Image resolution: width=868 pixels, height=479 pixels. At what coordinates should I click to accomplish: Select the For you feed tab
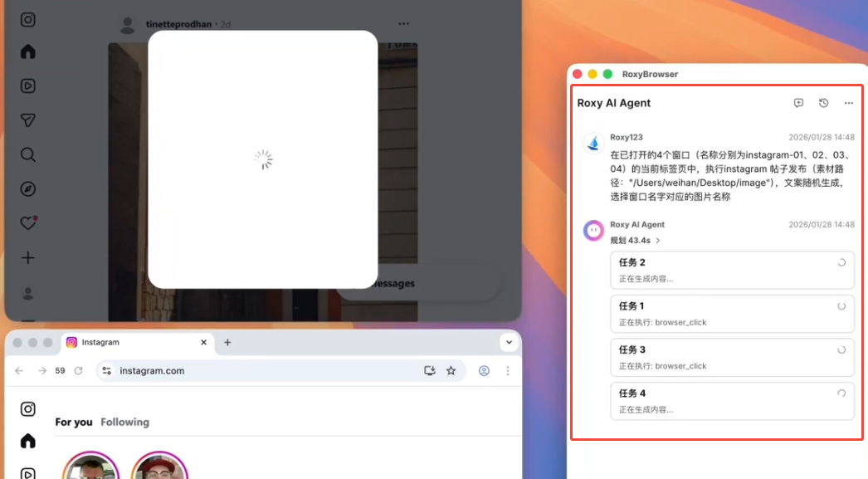[74, 422]
